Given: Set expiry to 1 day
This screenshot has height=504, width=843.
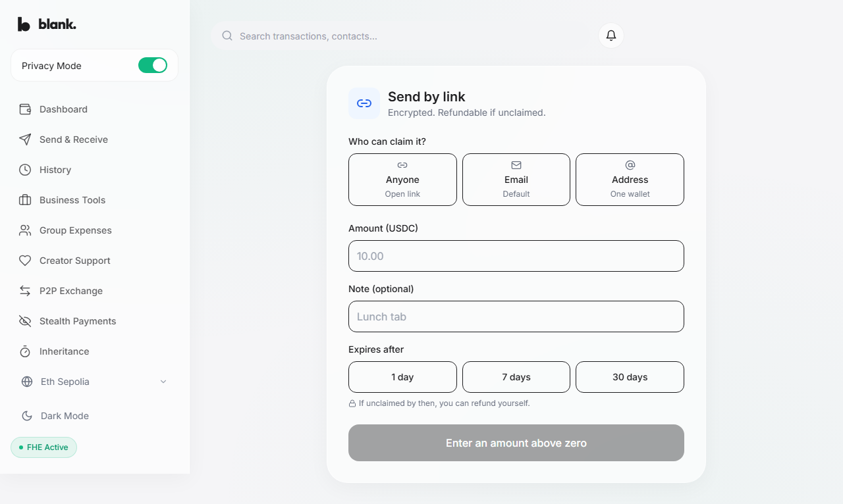Looking at the screenshot, I should pyautogui.click(x=402, y=377).
